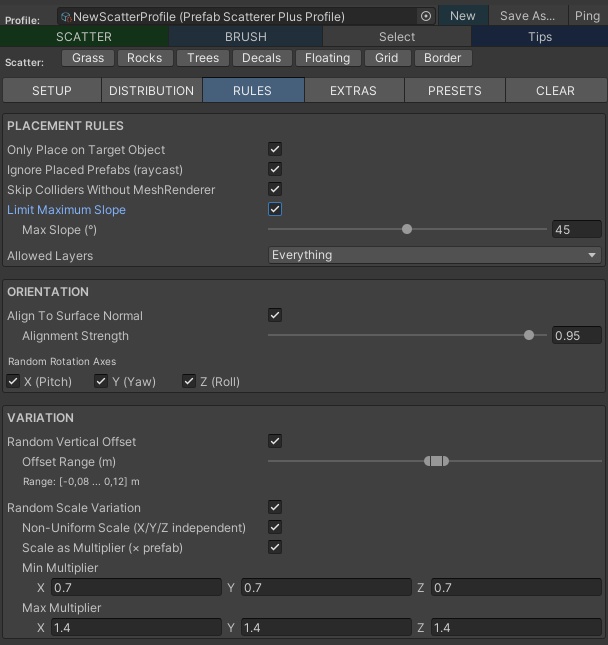Open the SETUP tab

[x=52, y=90]
